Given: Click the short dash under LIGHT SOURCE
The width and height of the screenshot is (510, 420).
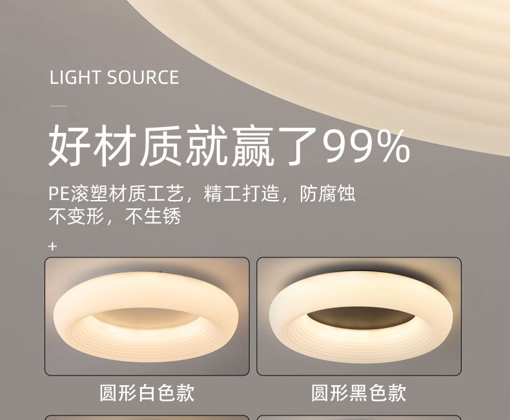Looking at the screenshot, I should 59,106.
